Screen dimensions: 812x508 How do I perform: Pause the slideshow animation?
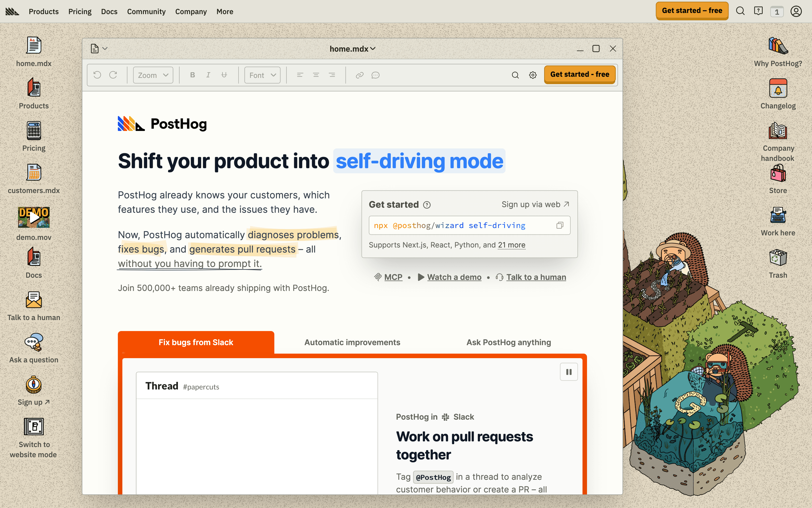pyautogui.click(x=569, y=372)
